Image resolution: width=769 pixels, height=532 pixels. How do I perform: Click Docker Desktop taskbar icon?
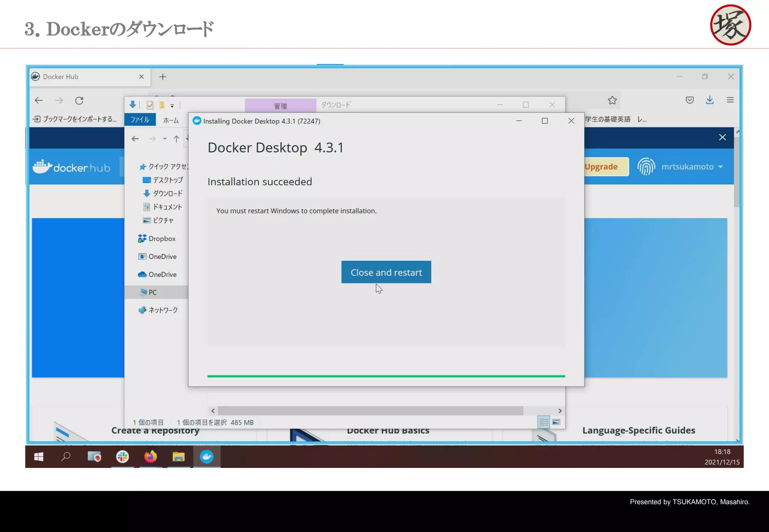click(x=207, y=457)
